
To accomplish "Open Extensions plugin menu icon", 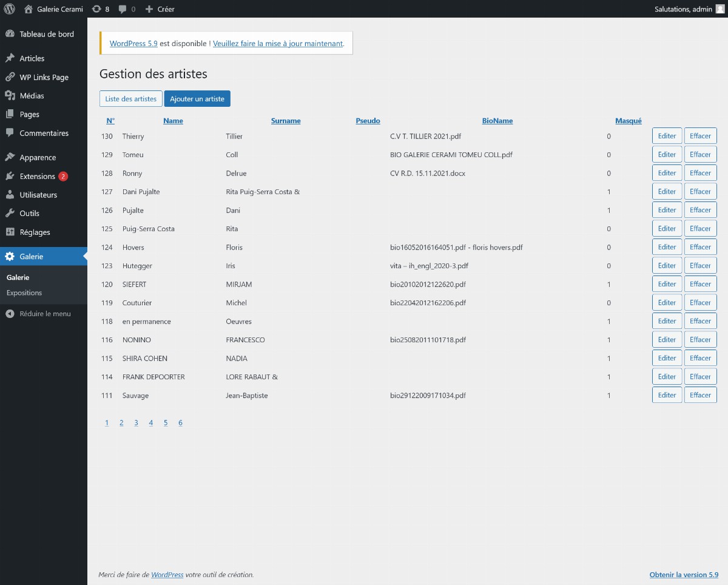I will [10, 177].
